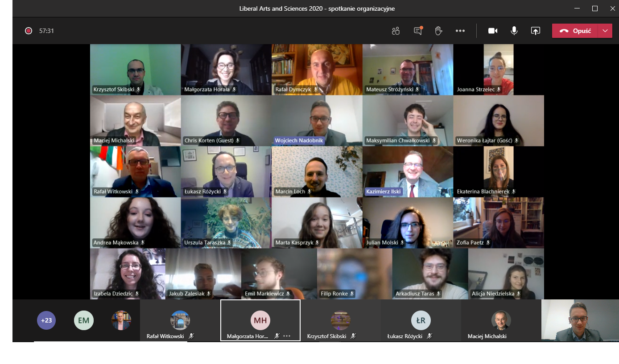Open the participants list panel
The image size is (619, 364).
click(396, 31)
